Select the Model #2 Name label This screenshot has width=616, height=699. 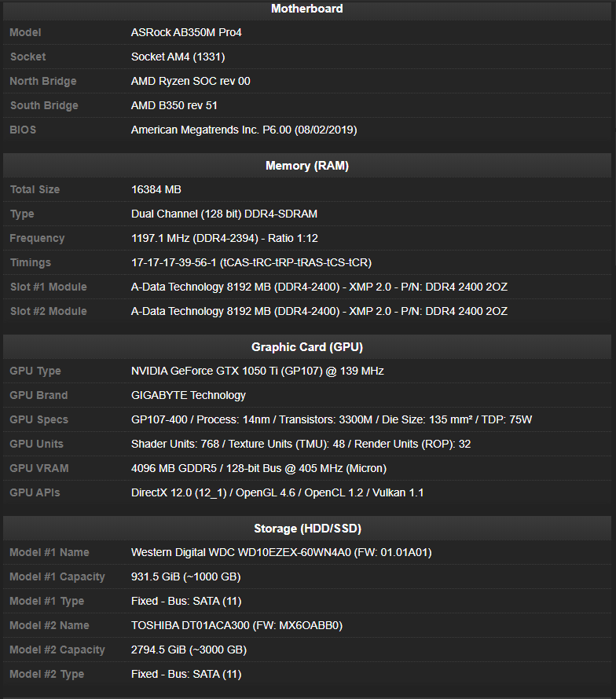tap(49, 625)
